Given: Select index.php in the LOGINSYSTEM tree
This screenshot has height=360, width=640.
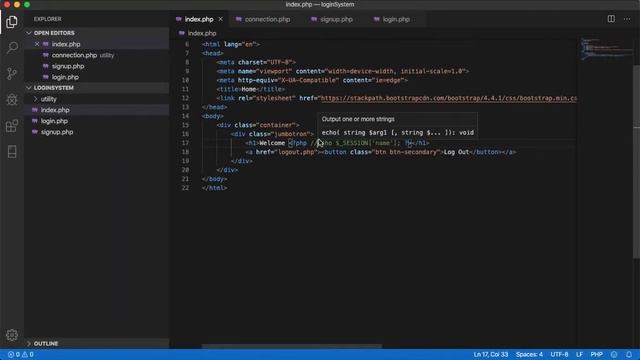Looking at the screenshot, I should 55,110.
